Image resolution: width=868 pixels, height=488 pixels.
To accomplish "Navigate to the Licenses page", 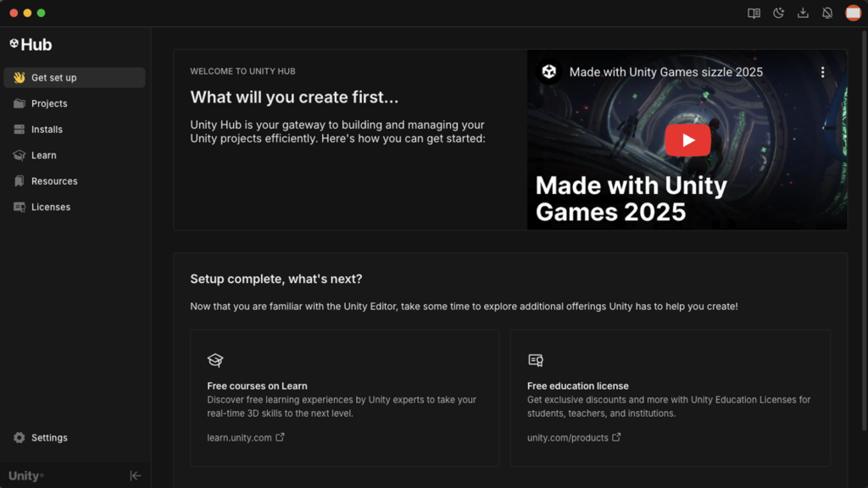I will [x=51, y=208].
